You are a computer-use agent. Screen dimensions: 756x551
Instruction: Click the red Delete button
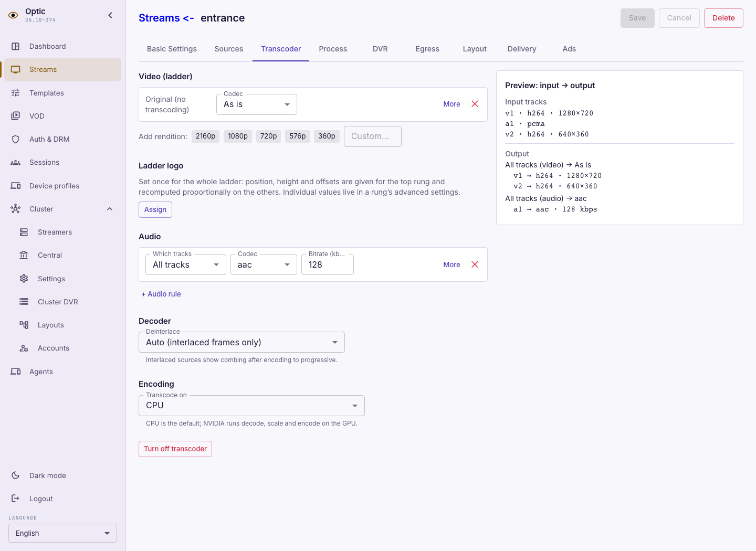tap(723, 18)
